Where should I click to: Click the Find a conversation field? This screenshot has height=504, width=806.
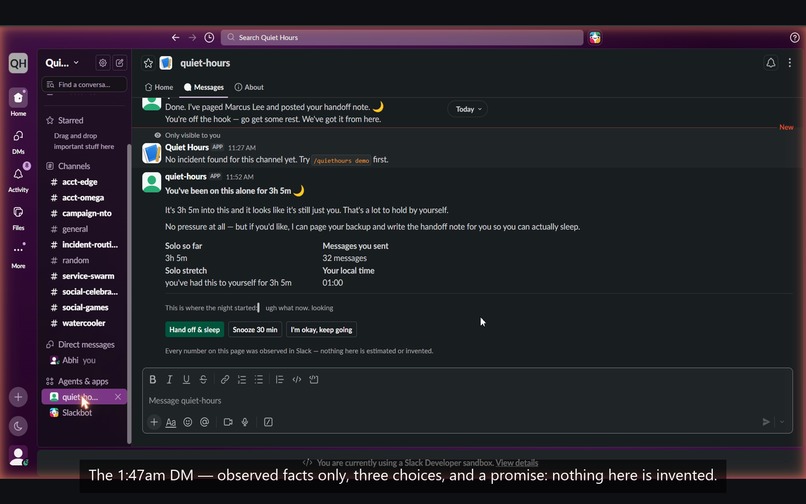coord(84,84)
